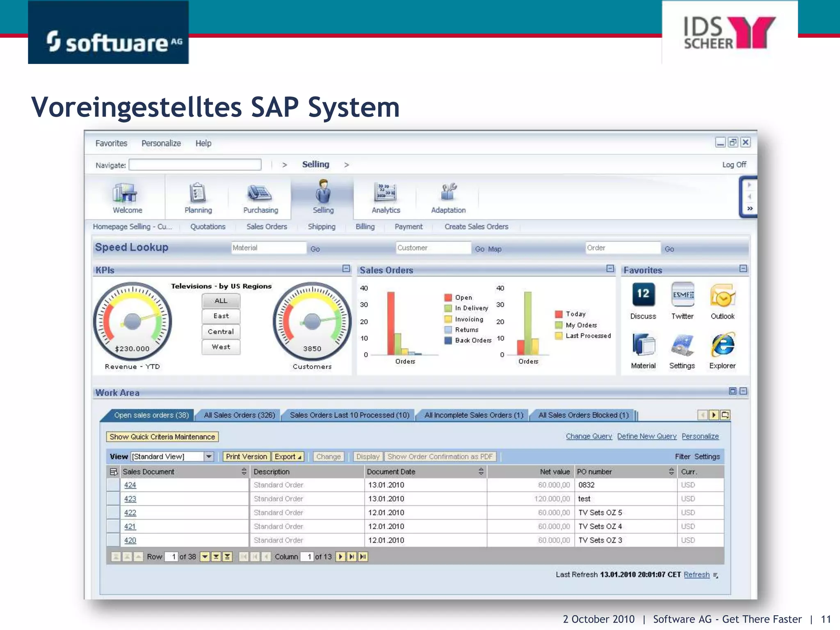Collapse the Sales Orders panel
Image resolution: width=840 pixels, height=630 pixels.
pos(610,269)
